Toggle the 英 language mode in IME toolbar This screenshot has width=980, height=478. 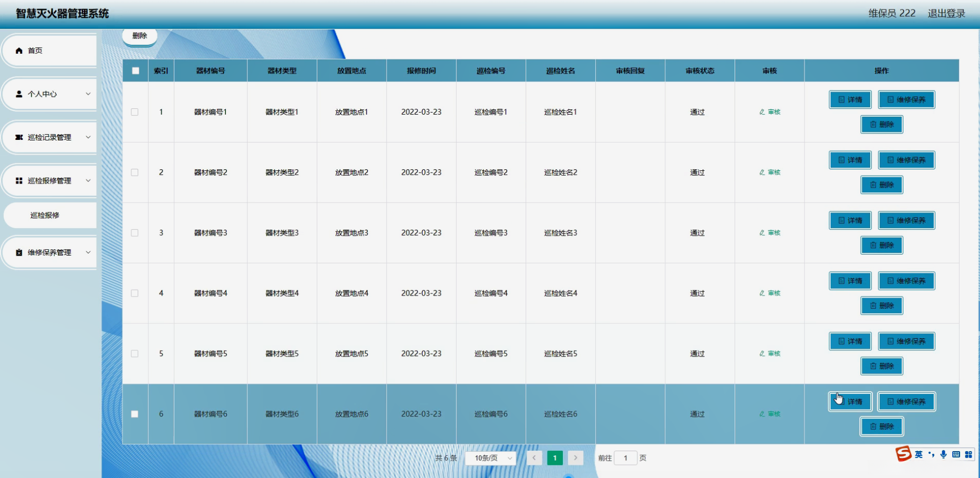(919, 454)
